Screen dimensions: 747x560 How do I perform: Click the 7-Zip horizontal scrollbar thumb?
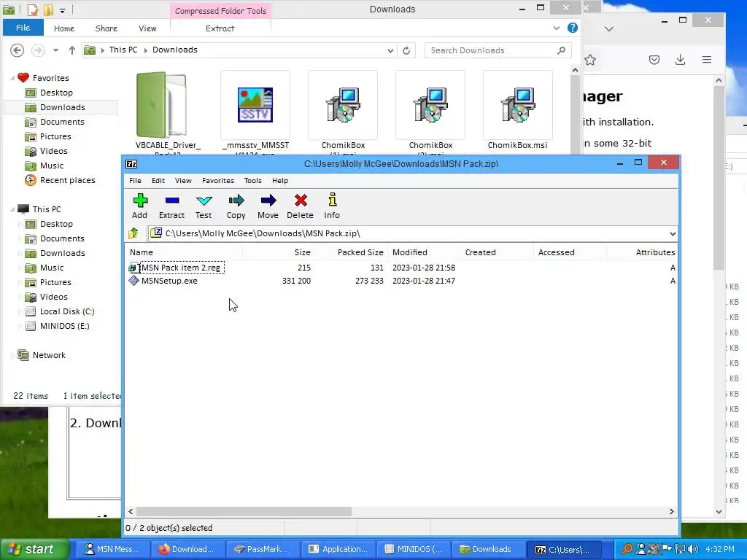click(x=244, y=511)
